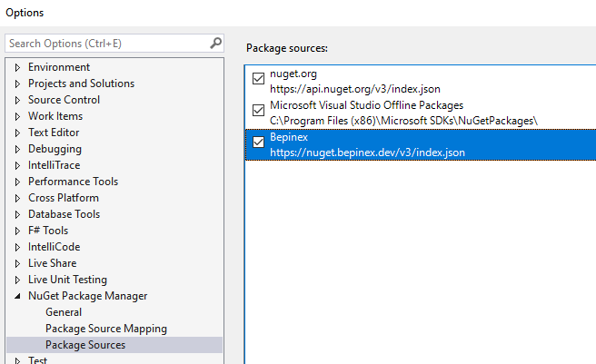Select the Live Share category
Image resolution: width=596 pixels, height=364 pixels.
[52, 263]
